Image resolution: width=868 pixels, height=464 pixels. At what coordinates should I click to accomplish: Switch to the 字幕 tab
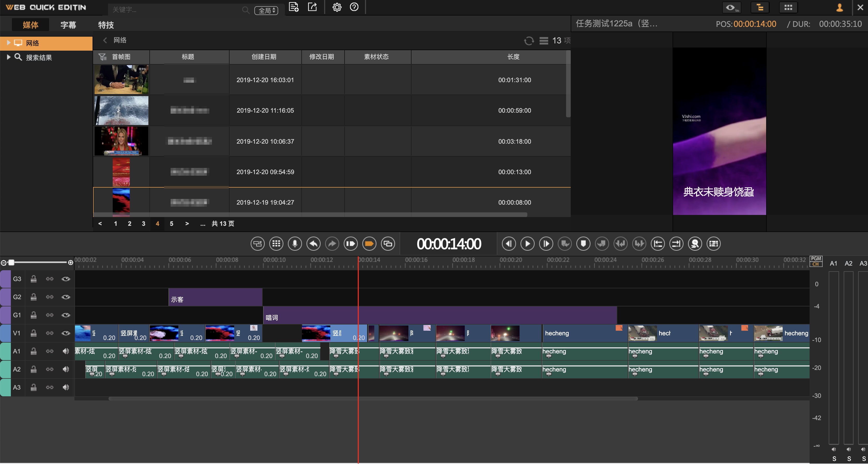[x=68, y=25]
